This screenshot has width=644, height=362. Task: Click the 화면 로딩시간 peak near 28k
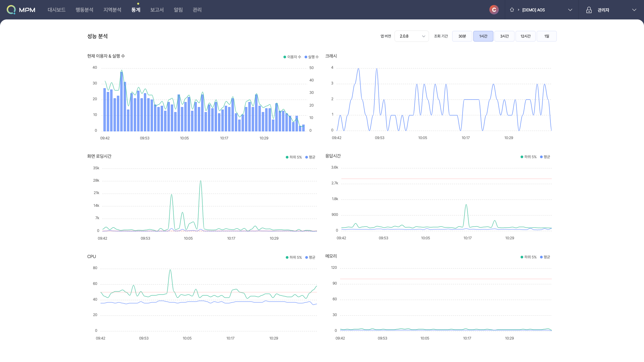[x=201, y=181]
